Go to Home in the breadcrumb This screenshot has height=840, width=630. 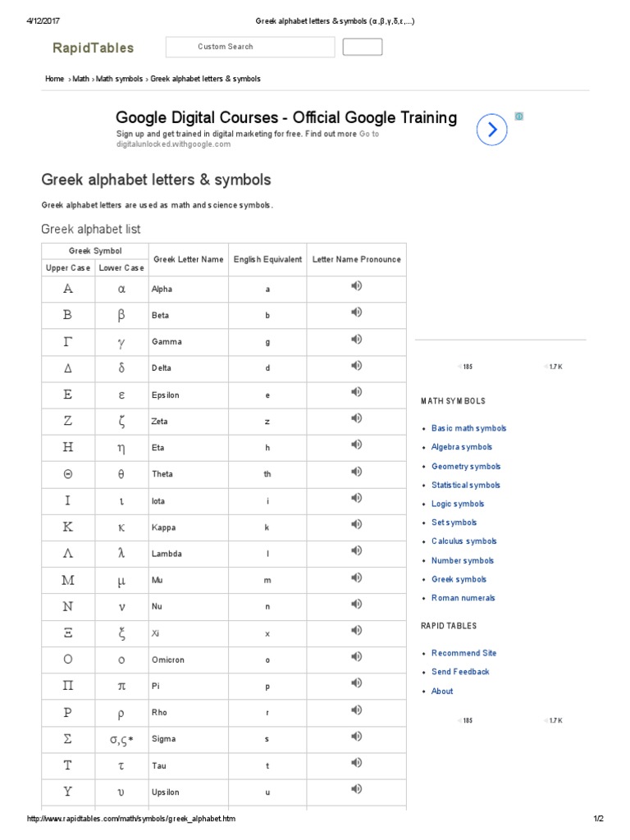54,79
